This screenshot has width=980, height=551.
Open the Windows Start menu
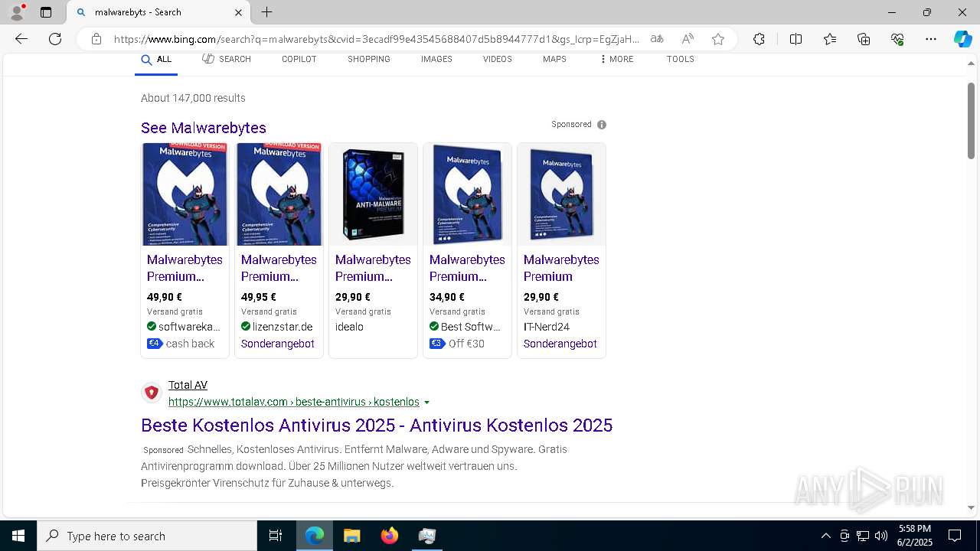pos(18,536)
